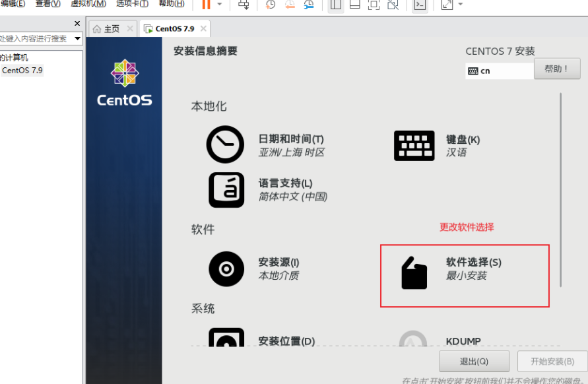The width and height of the screenshot is (588, 384).
Task: Open the 查看(V) menu
Action: tap(48, 3)
